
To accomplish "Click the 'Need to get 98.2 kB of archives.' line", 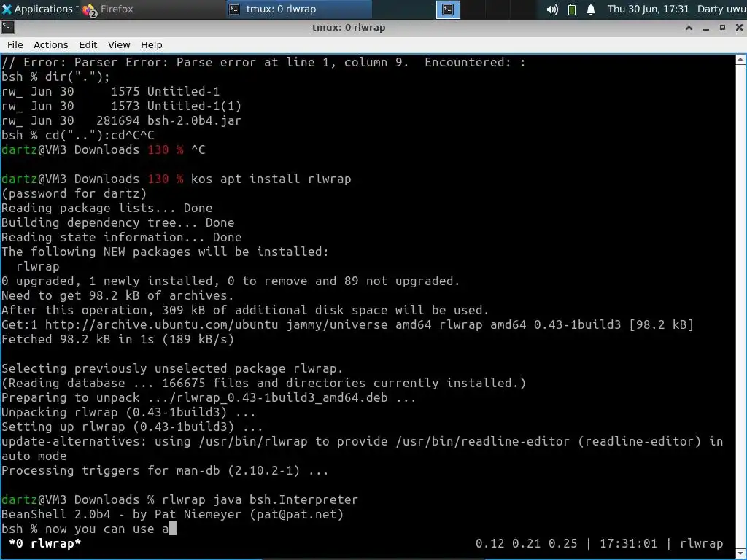I will [117, 296].
